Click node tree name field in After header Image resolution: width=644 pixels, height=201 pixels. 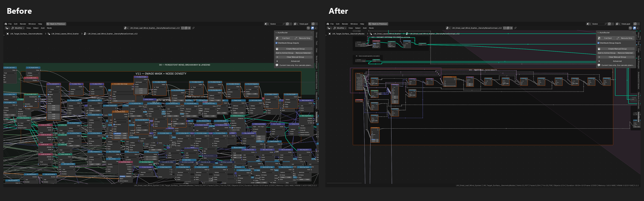pos(477,28)
